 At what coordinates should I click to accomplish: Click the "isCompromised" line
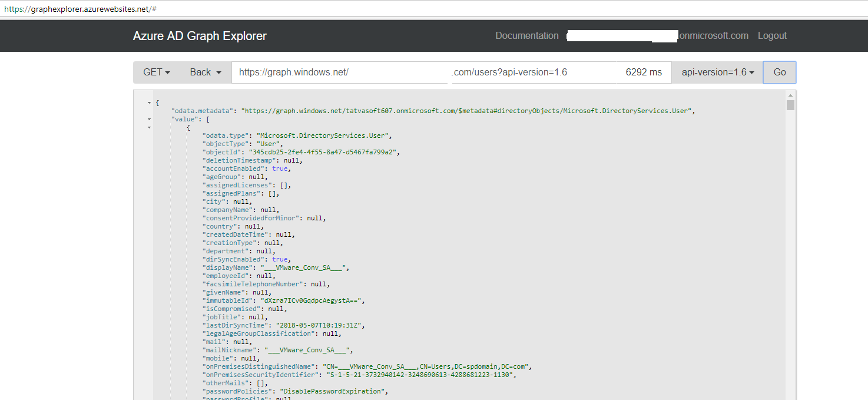(x=244, y=309)
